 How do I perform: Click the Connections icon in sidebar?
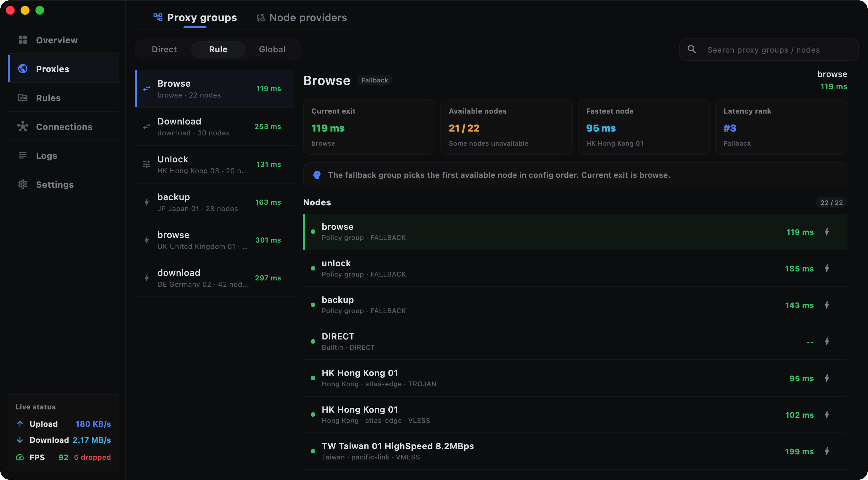[x=22, y=127]
